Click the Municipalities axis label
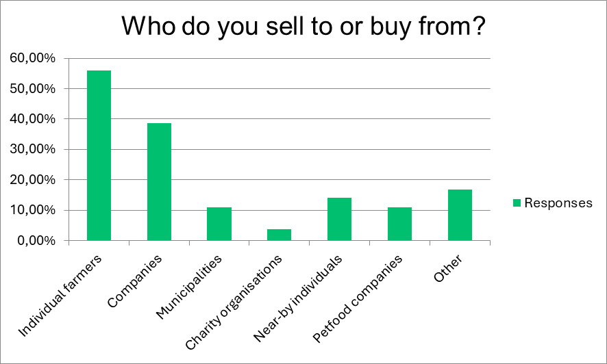607x364 pixels. click(189, 287)
